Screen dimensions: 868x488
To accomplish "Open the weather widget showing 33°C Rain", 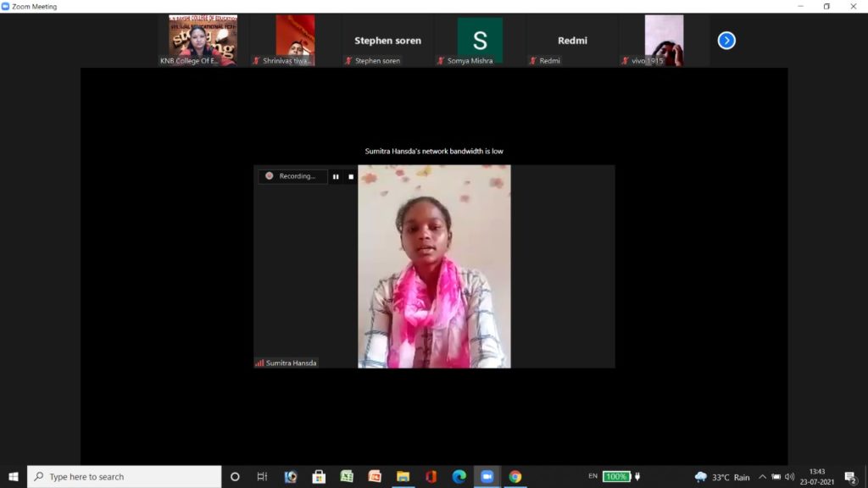I will coord(722,476).
